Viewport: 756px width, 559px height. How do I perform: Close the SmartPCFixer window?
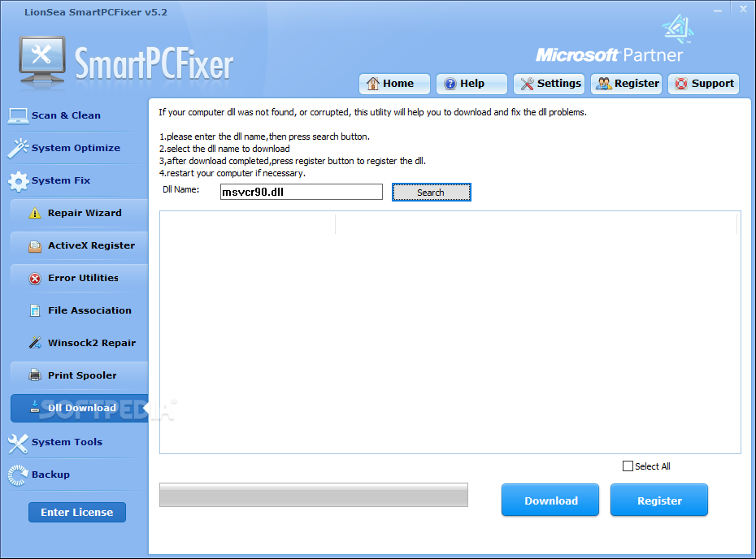[743, 9]
